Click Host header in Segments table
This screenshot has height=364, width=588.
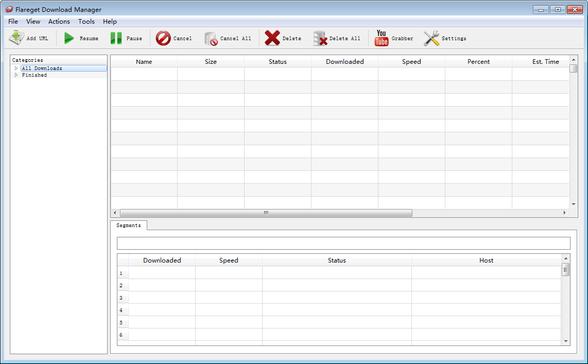(487, 260)
